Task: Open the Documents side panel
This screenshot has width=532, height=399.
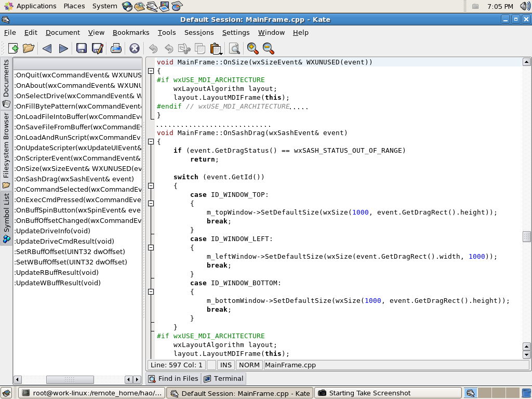Action: coord(6,83)
